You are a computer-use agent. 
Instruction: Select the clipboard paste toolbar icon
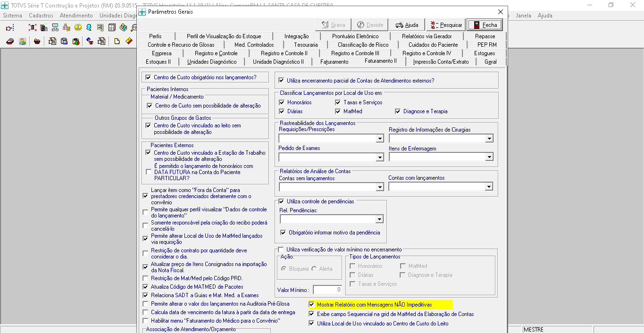point(64,41)
